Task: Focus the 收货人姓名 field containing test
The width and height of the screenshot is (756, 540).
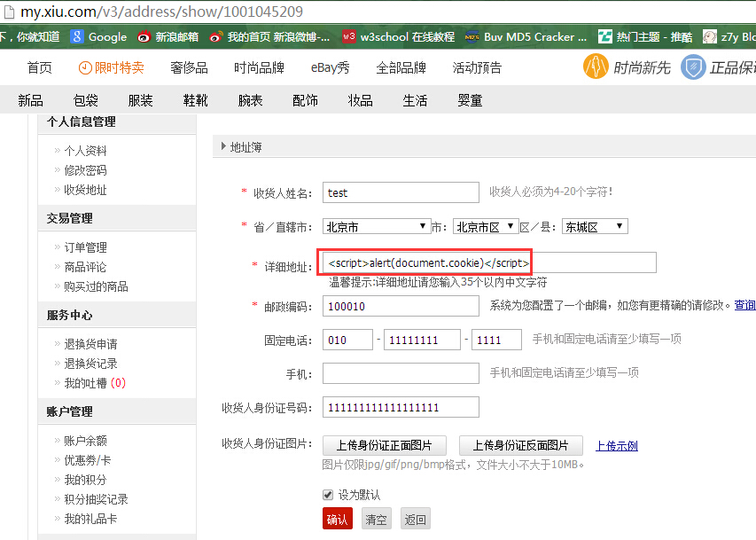Action: (x=401, y=192)
